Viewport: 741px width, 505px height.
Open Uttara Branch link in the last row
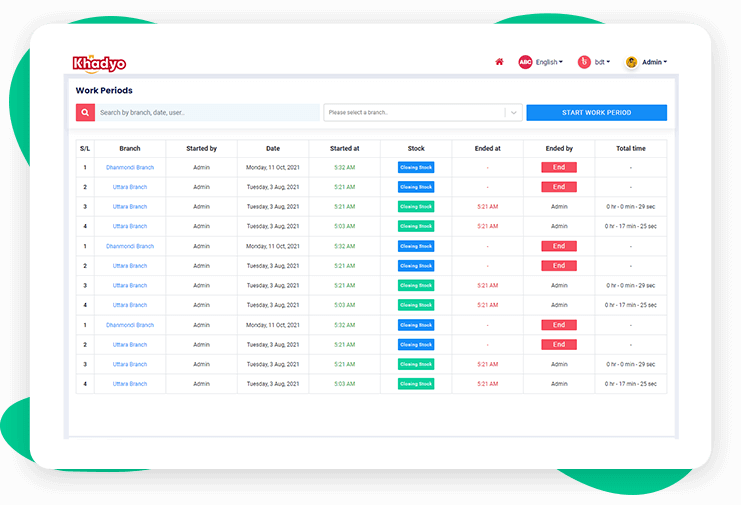(130, 384)
